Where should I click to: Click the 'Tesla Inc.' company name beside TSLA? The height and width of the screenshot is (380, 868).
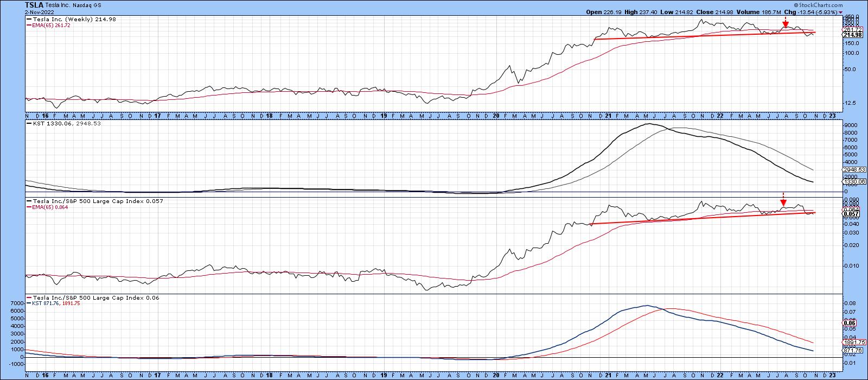(58, 5)
